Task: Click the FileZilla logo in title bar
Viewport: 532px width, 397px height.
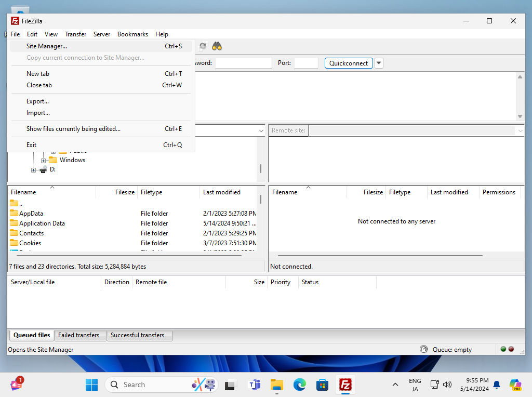Action: click(x=15, y=21)
